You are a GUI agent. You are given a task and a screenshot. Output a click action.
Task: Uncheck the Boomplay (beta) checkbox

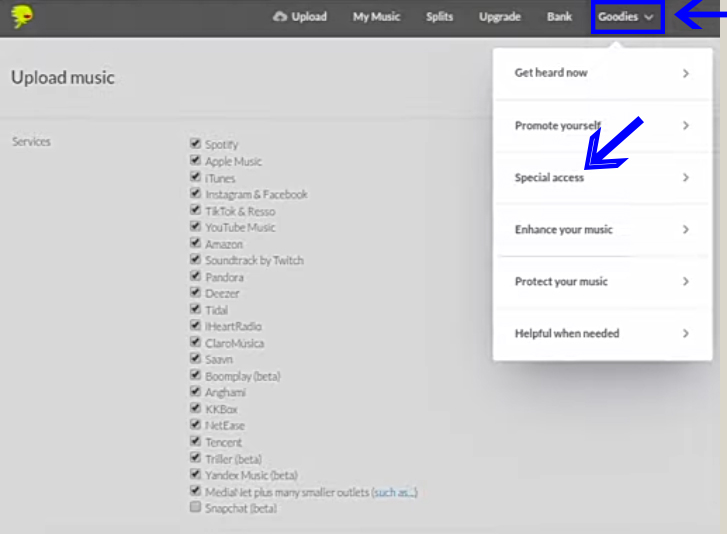coord(195,375)
